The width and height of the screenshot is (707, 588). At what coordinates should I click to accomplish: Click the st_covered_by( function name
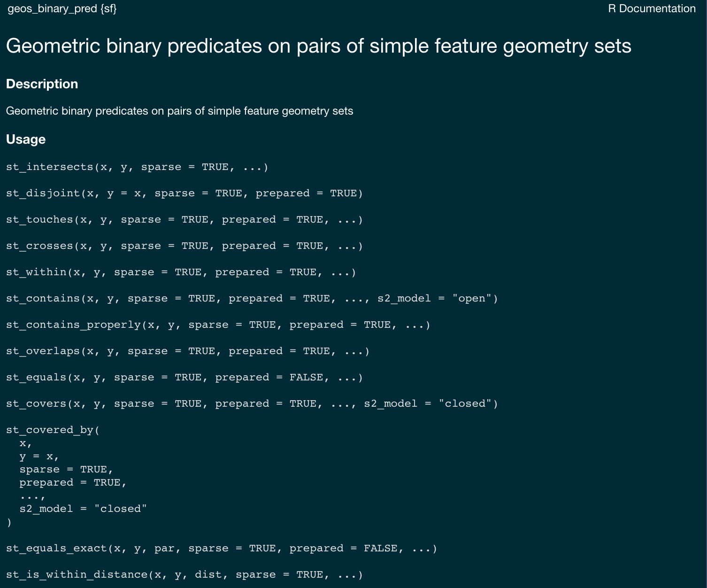coord(53,430)
